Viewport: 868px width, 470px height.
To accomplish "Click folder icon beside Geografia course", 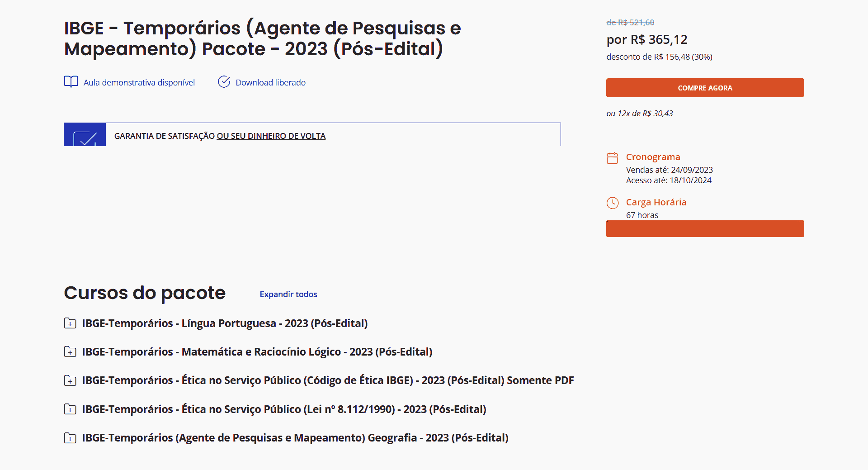I will (x=70, y=438).
